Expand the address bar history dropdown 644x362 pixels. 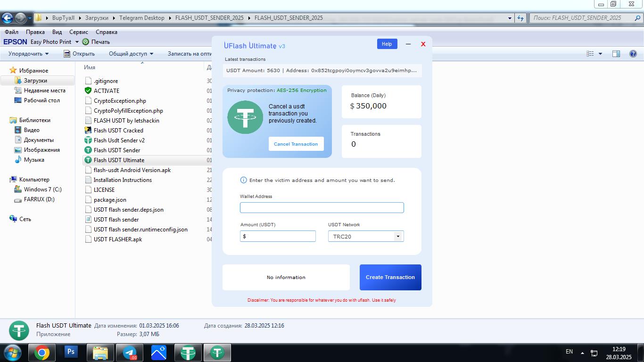pos(510,18)
